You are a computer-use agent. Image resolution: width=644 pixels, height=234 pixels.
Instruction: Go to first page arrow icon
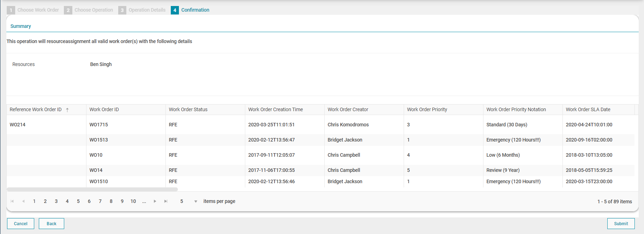tap(12, 201)
